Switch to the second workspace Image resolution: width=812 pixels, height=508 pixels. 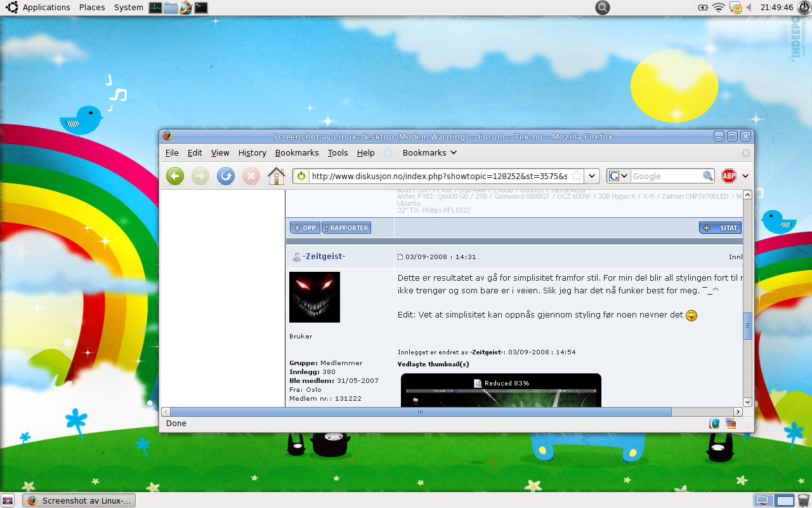click(785, 500)
